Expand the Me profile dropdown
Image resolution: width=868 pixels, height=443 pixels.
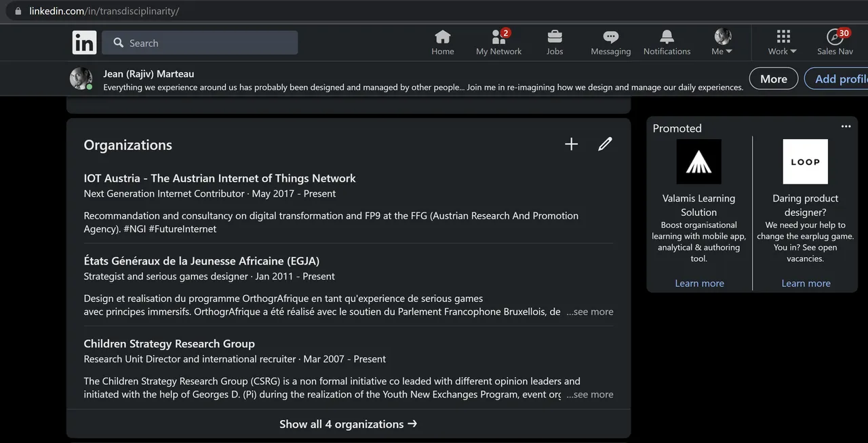[722, 43]
